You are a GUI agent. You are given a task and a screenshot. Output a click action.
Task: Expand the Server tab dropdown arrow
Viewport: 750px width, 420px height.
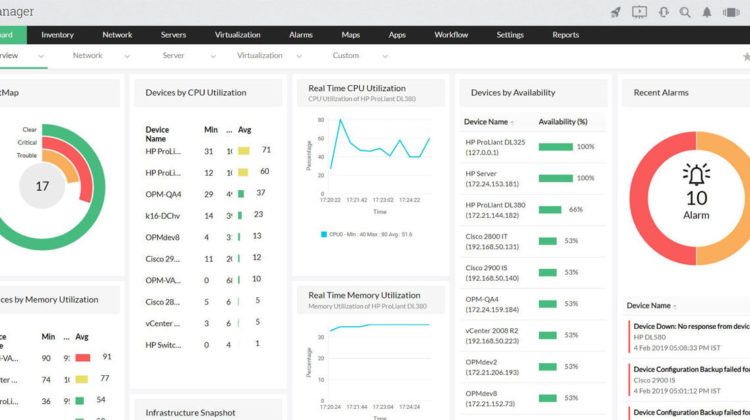(x=213, y=56)
